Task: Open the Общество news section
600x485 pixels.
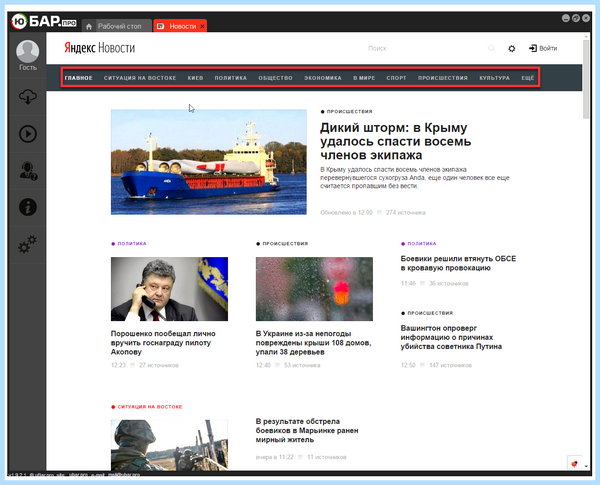Action: click(275, 78)
